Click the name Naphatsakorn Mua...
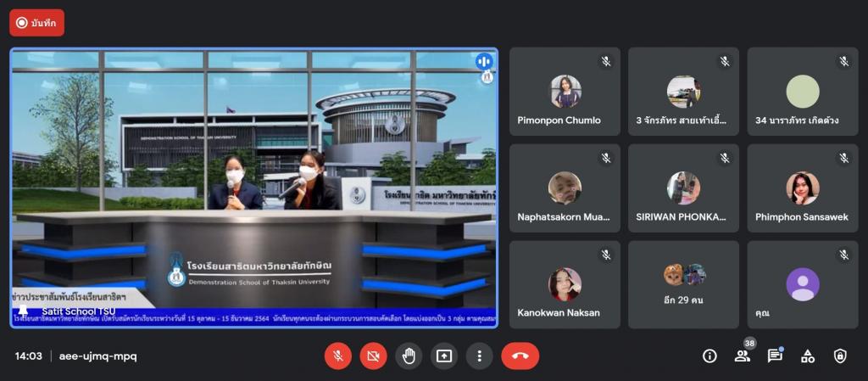The width and height of the screenshot is (868, 381). coord(564,217)
